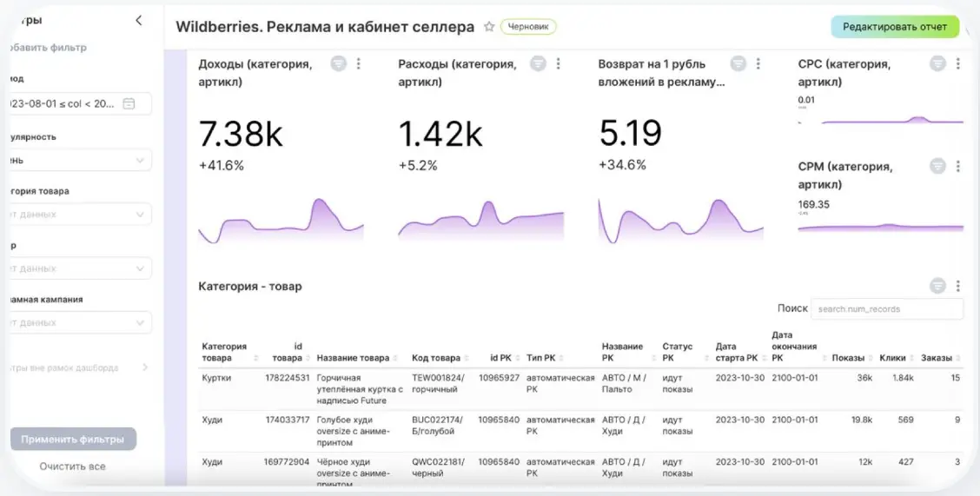
Task: Open three-dot menu on Доходы card
Action: point(358,63)
